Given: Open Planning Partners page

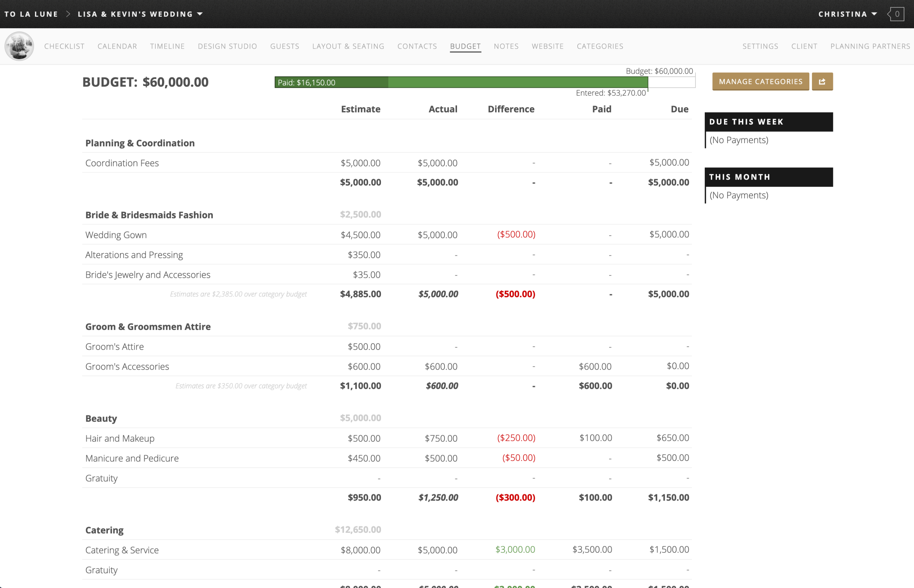Looking at the screenshot, I should (870, 46).
